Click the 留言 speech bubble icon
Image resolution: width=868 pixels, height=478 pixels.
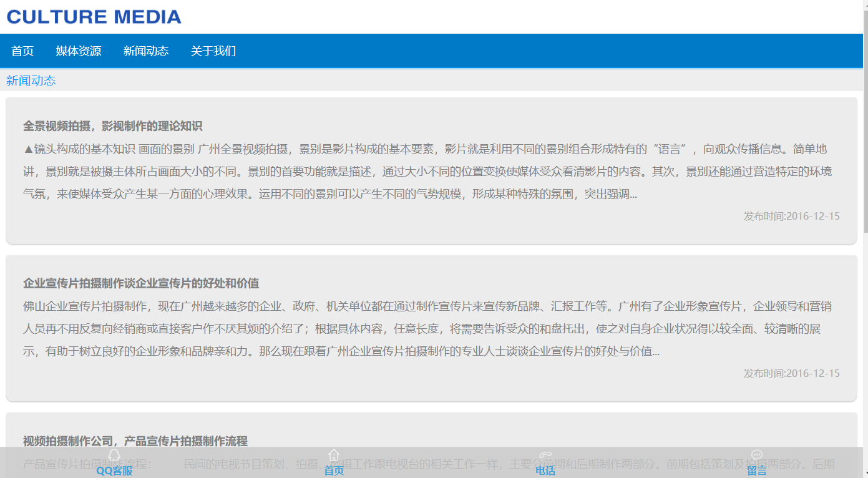coord(757,455)
